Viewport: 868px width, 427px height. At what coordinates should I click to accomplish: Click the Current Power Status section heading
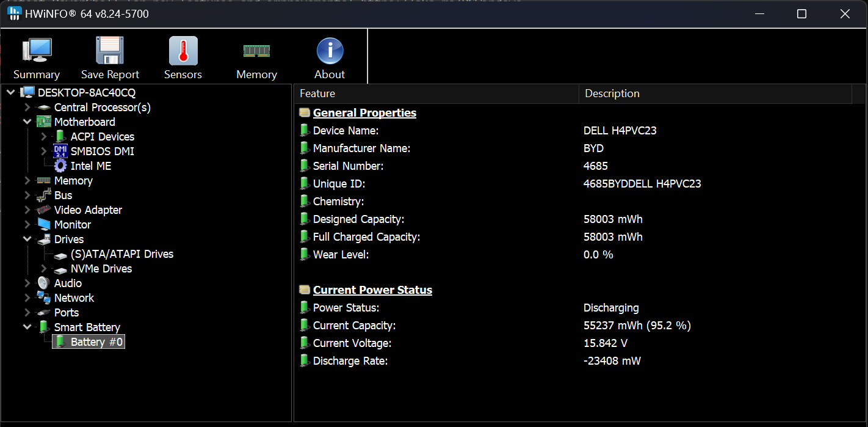(x=372, y=290)
